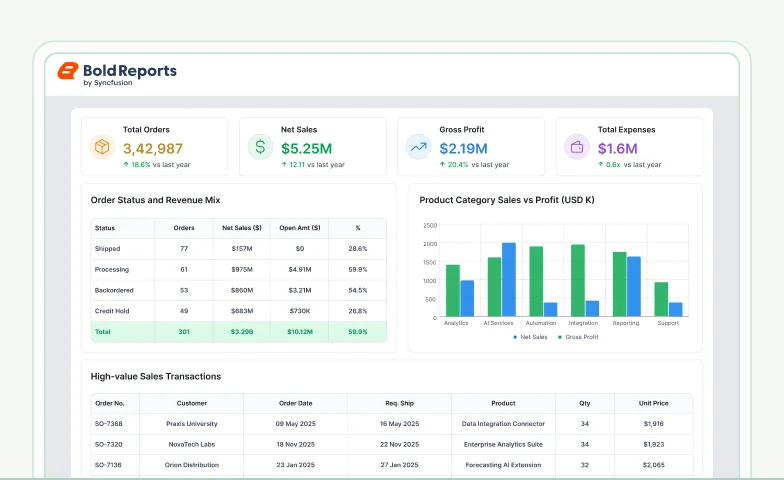Click the Net Sales dollar icon

(x=260, y=147)
